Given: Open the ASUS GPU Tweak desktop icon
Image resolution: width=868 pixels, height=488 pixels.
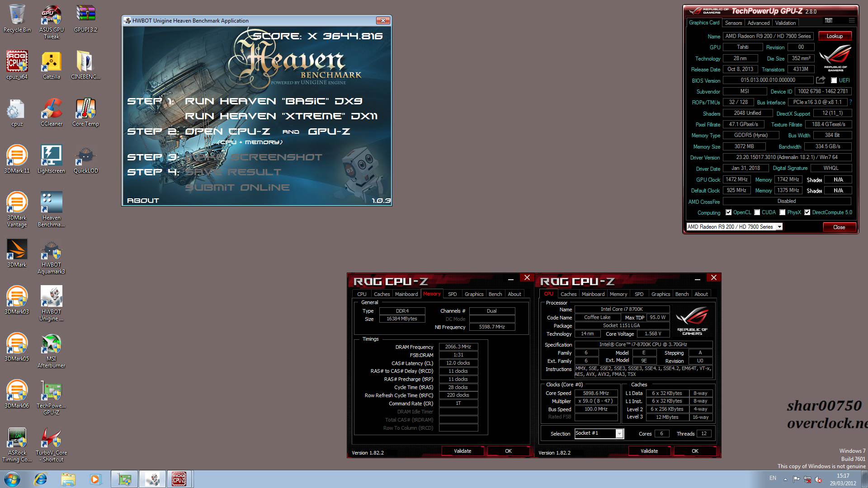Looking at the screenshot, I should (51, 22).
